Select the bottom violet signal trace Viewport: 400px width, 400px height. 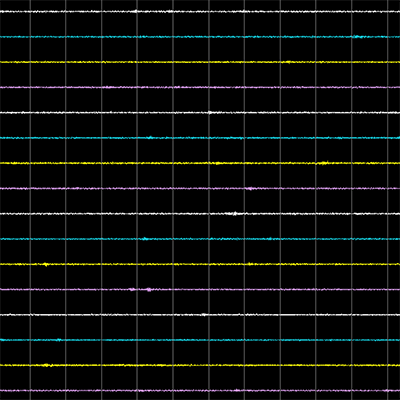pos(200,390)
